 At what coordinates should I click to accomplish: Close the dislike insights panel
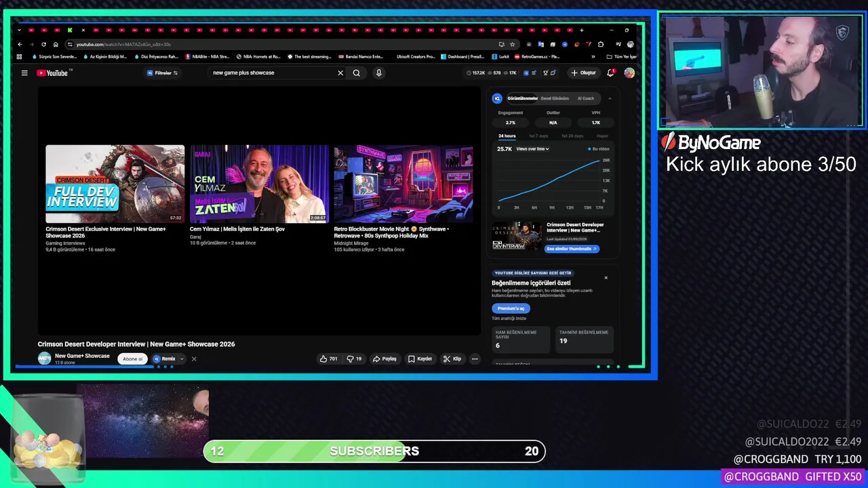tap(606, 278)
